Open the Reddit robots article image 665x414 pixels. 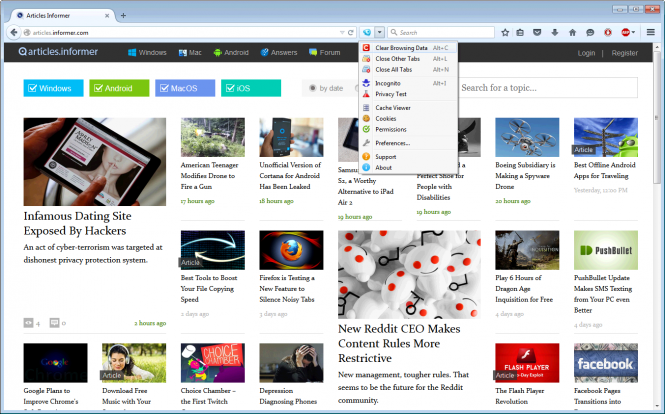[x=409, y=274]
